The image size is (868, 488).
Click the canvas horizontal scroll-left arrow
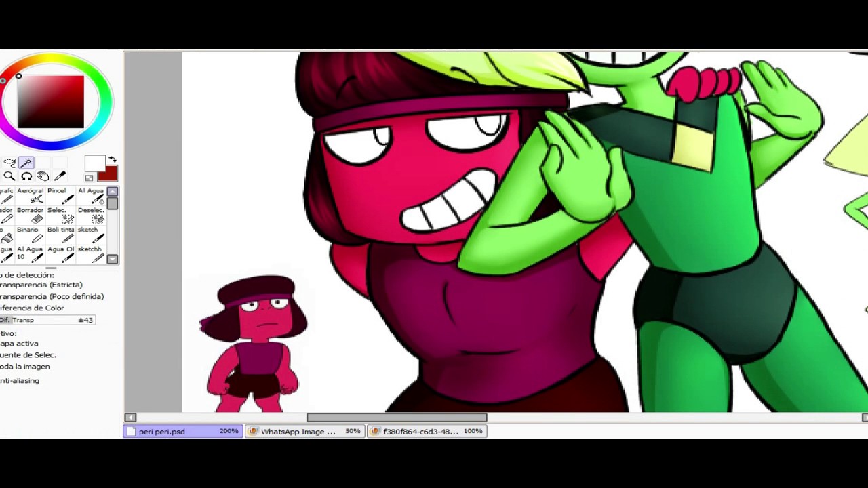130,418
